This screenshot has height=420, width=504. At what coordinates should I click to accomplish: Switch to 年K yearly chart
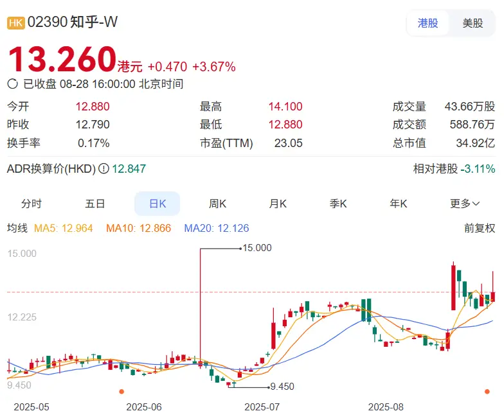coord(399,204)
